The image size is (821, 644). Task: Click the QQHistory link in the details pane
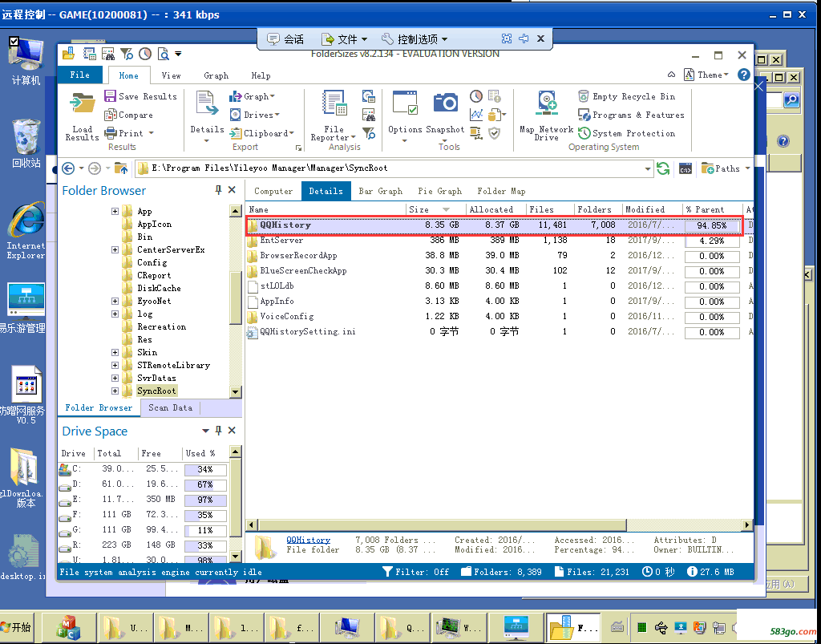pos(309,540)
